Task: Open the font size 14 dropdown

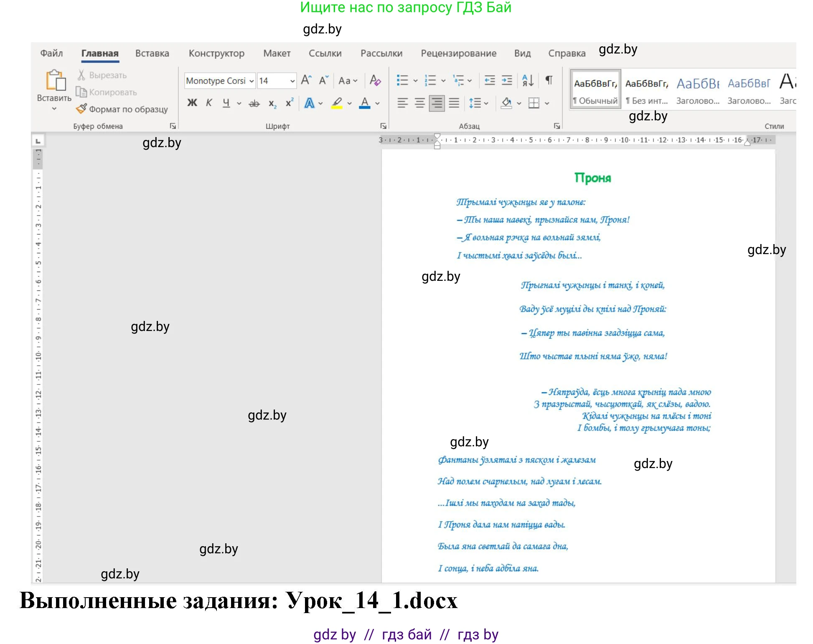Action: (x=292, y=81)
